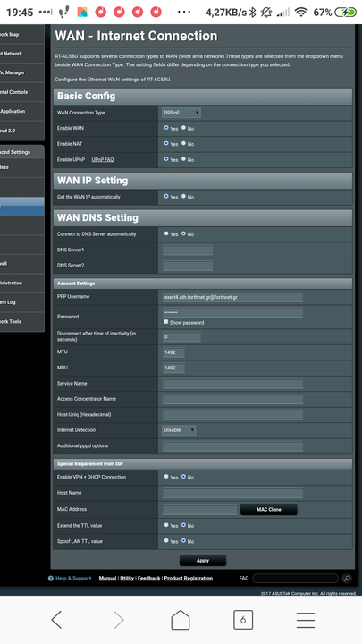Click the Host Name field
The width and height of the screenshot is (362, 644).
click(x=232, y=493)
